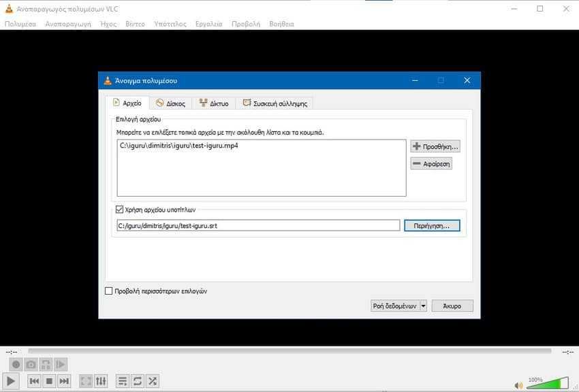Image resolution: width=579 pixels, height=392 pixels.
Task: Minimize the Άνοιγμα πολυμέσου dialog
Action: point(415,80)
